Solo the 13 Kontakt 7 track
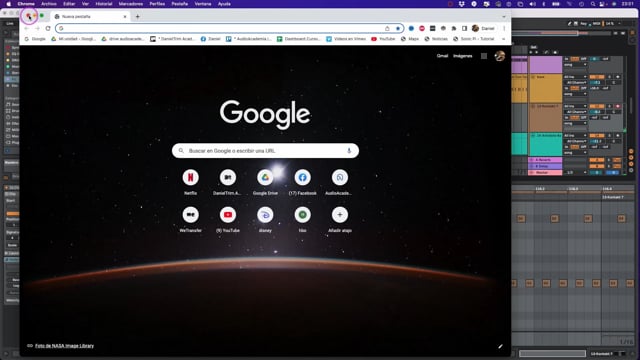The width and height of the screenshot is (640, 360). click(x=609, y=106)
